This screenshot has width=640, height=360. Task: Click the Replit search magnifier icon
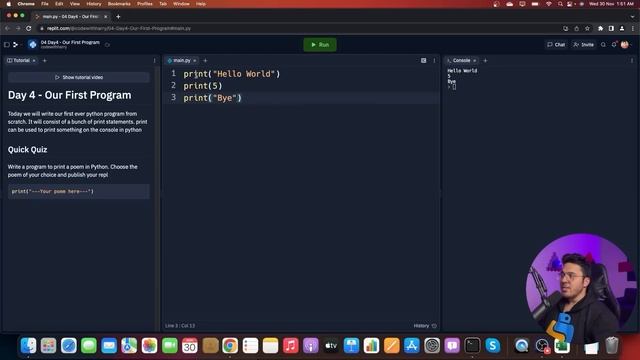pos(603,44)
